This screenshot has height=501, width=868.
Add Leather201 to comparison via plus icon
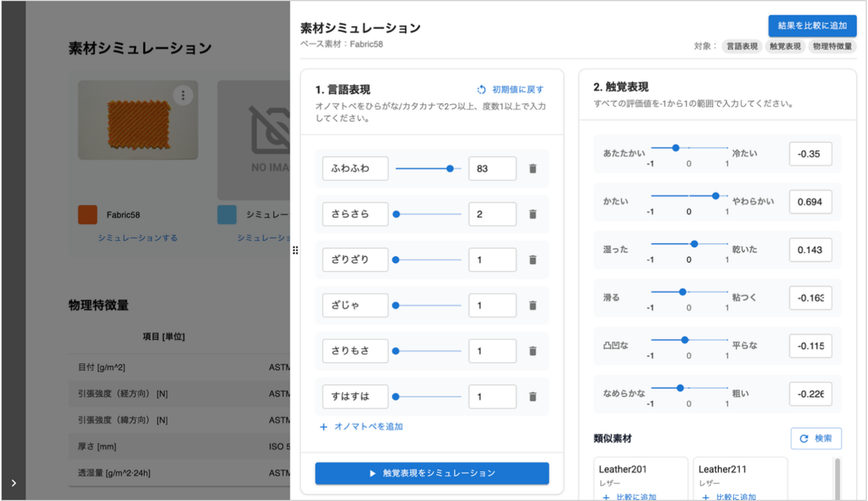pyautogui.click(x=605, y=496)
